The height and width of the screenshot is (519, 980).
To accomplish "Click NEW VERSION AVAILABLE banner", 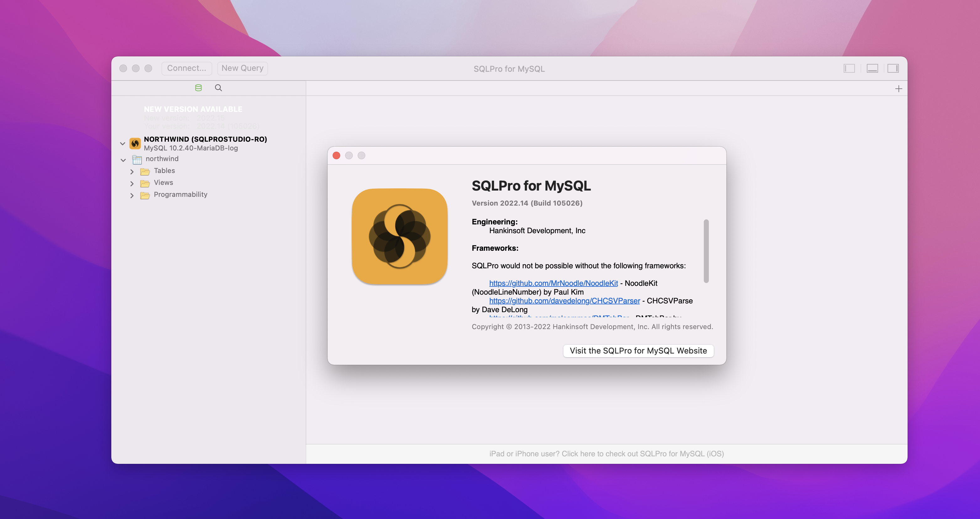I will coord(193,109).
